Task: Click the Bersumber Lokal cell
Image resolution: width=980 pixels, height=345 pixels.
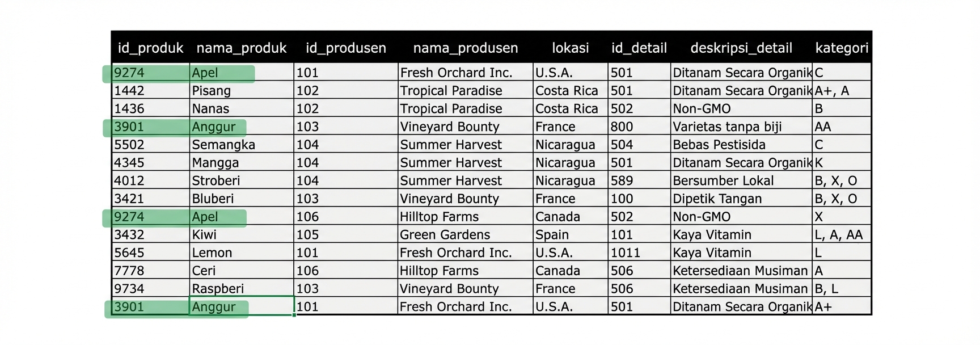Action: [741, 181]
